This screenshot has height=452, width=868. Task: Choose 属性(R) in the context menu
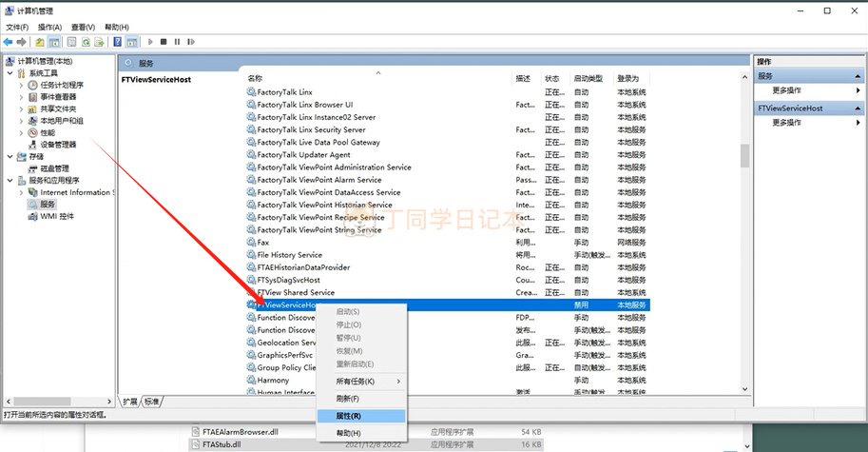pyautogui.click(x=361, y=416)
